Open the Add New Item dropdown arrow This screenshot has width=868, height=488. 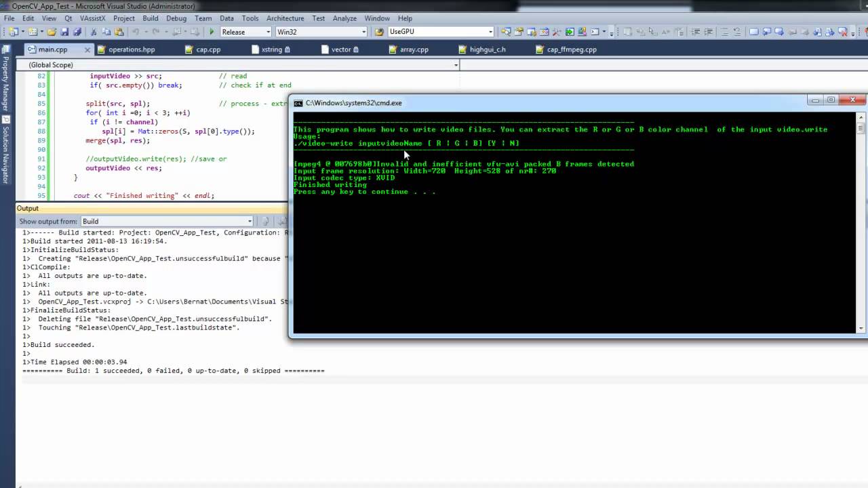click(42, 32)
